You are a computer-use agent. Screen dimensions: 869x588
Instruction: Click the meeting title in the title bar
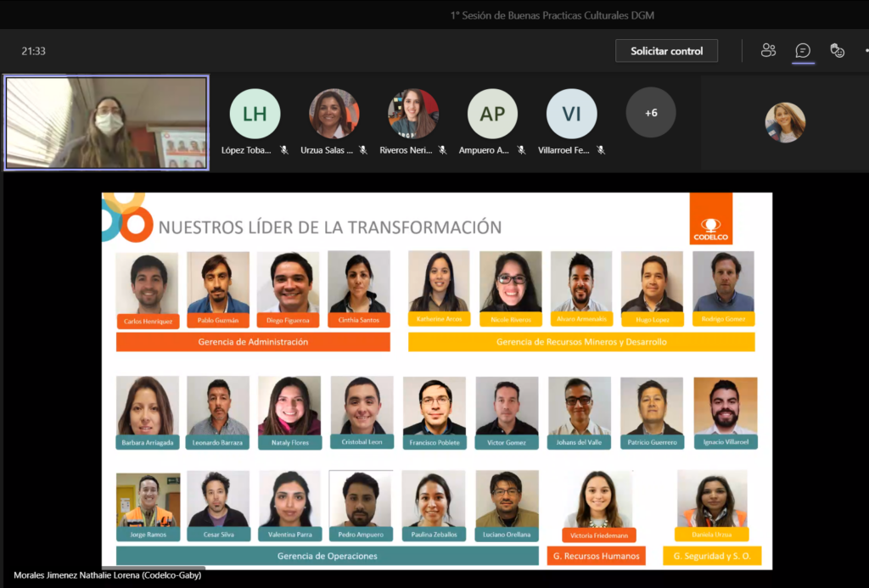tap(552, 15)
